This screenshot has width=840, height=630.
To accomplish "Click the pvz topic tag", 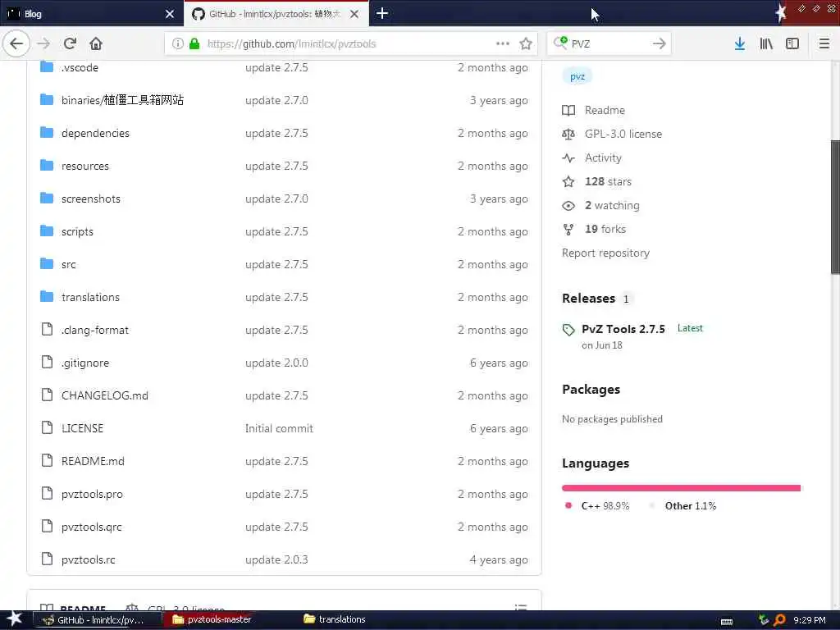I will [x=577, y=76].
